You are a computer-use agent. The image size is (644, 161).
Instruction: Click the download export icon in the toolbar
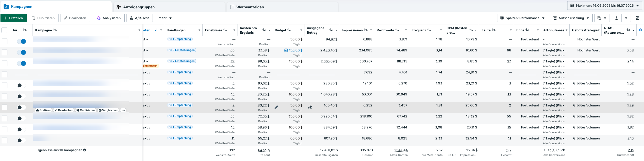(616, 18)
